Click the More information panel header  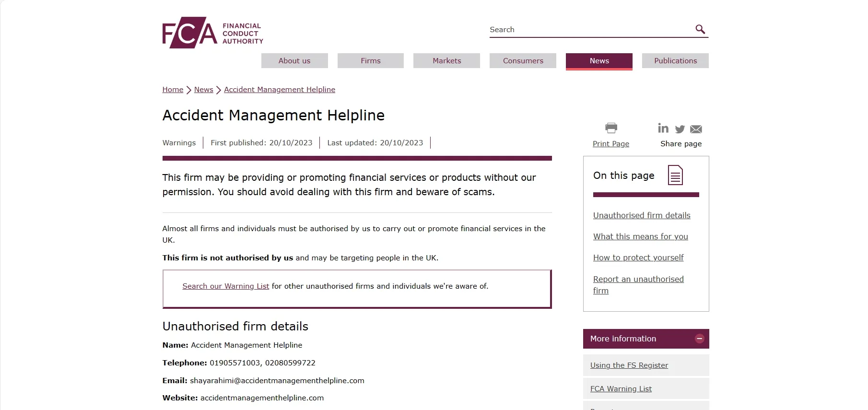(646, 339)
